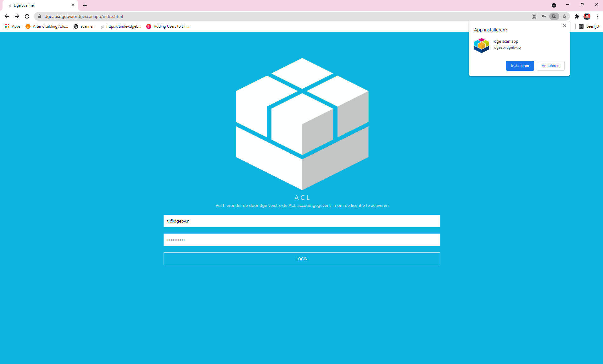Open the profile avatar menu

[x=587, y=16]
